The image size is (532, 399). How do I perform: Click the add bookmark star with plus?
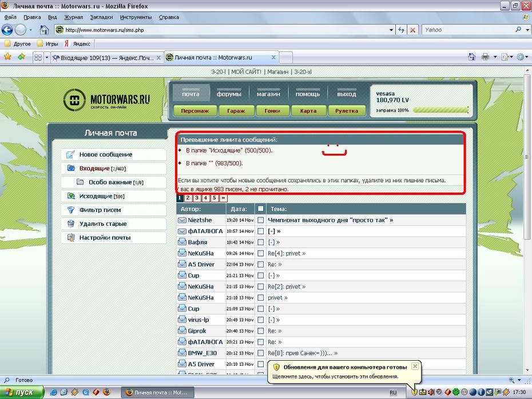(21, 57)
